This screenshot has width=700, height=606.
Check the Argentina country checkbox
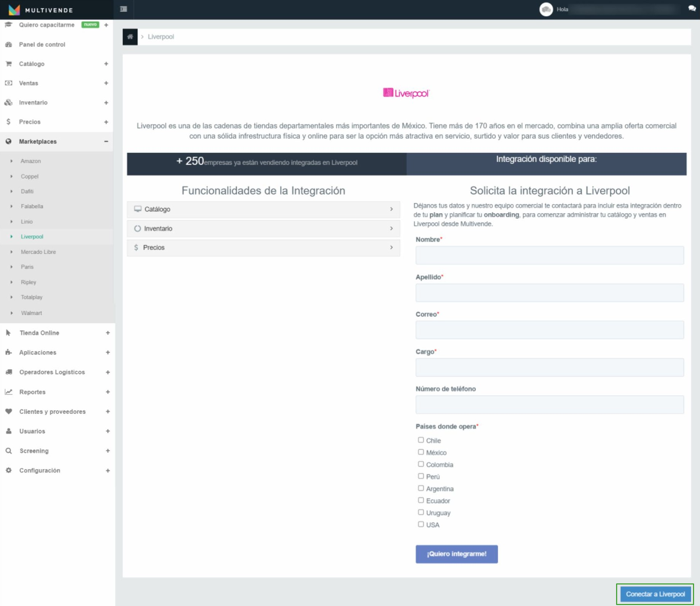point(421,488)
